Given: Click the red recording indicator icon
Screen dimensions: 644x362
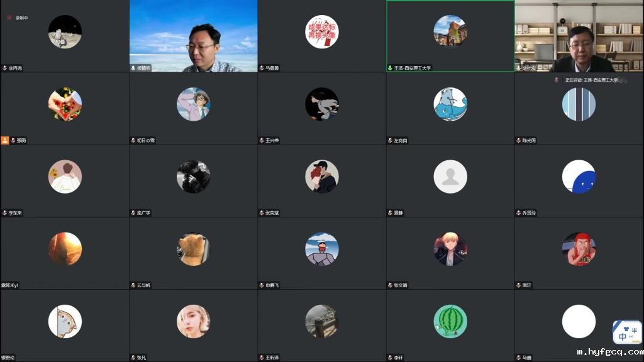Looking at the screenshot, I should [9, 18].
